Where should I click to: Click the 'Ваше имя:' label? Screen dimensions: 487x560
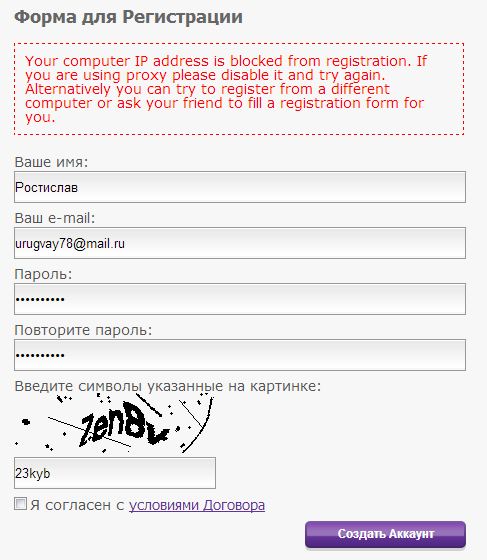pyautogui.click(x=51, y=162)
